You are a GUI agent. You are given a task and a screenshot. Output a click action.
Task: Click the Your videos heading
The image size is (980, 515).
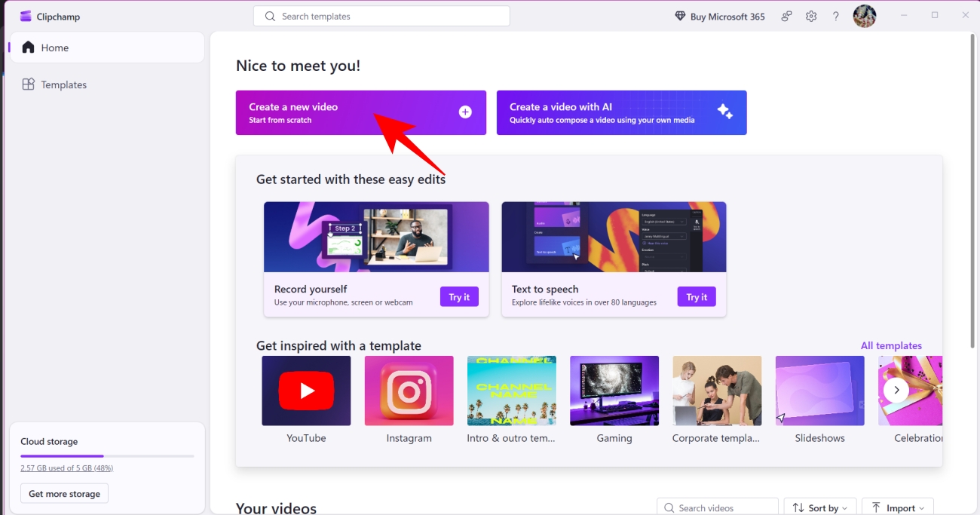276,508
